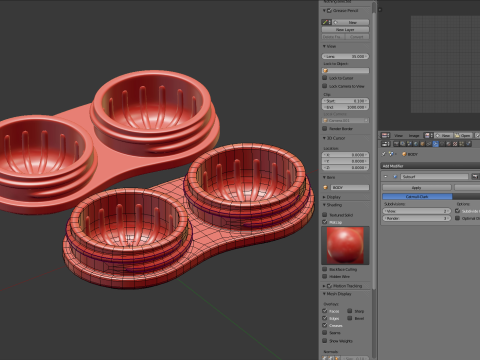Enable the Sharp overlay checkbox
Screen dimensions: 480x360
[x=350, y=311]
